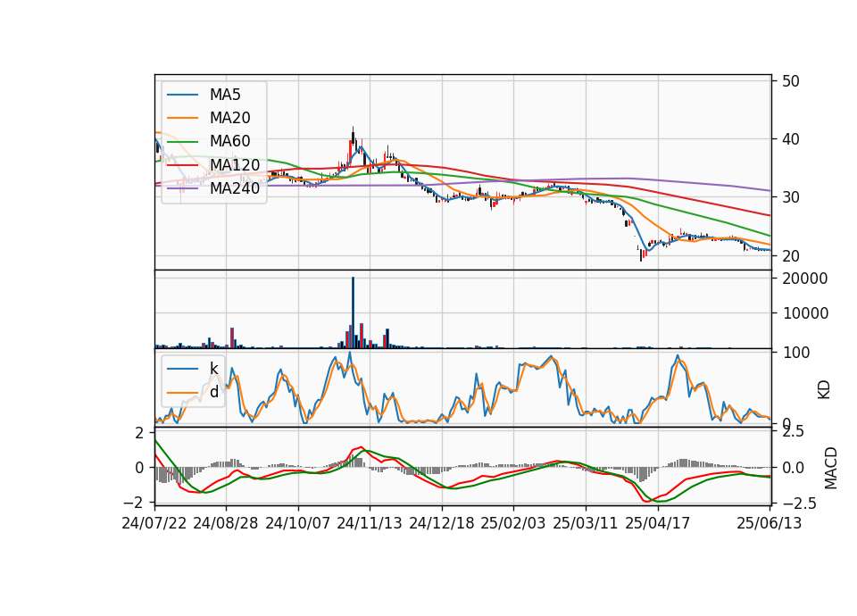Click the tallest volume bar spike
Image resolution: width=857 pixels, height=616 pixels.
click(x=354, y=312)
